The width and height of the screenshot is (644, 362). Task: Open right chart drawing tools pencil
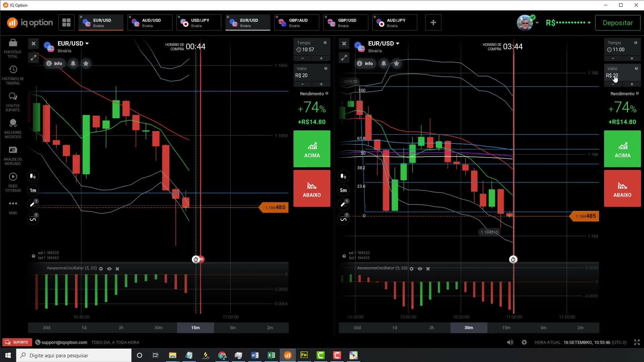point(343,204)
